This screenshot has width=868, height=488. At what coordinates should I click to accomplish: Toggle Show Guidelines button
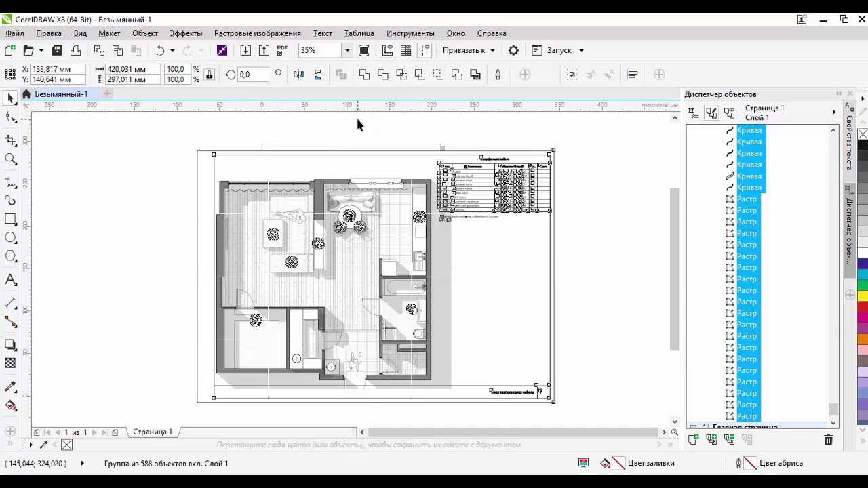coord(425,50)
